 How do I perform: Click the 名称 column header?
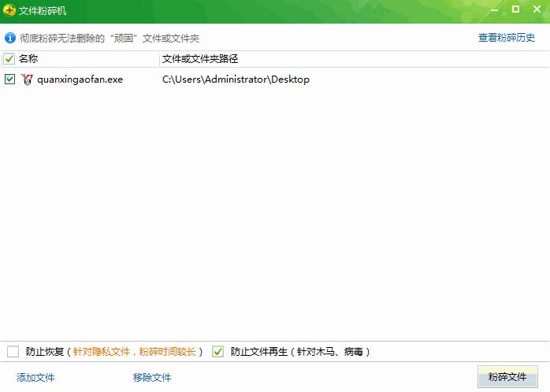pyautogui.click(x=28, y=58)
